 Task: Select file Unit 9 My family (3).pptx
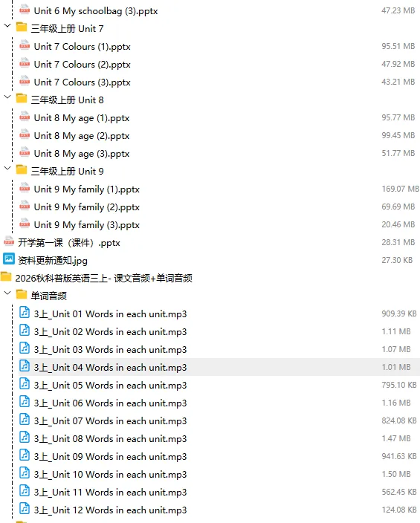click(87, 225)
